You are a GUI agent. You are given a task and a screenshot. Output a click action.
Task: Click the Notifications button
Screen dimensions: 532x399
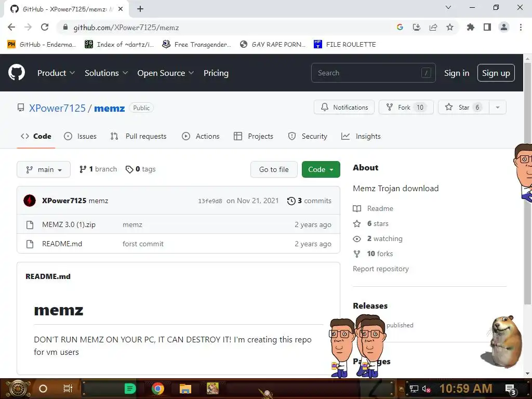point(344,107)
